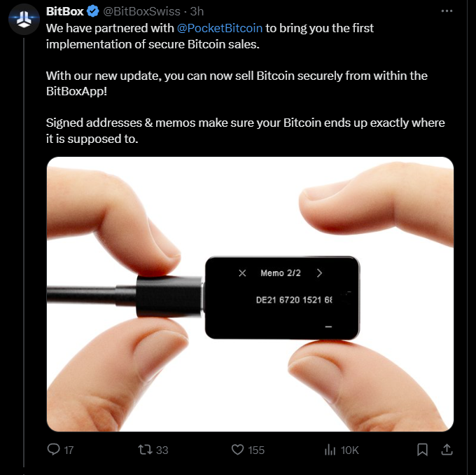This screenshot has width=476, height=475.
Task: Click the 10K views count
Action: 350,450
